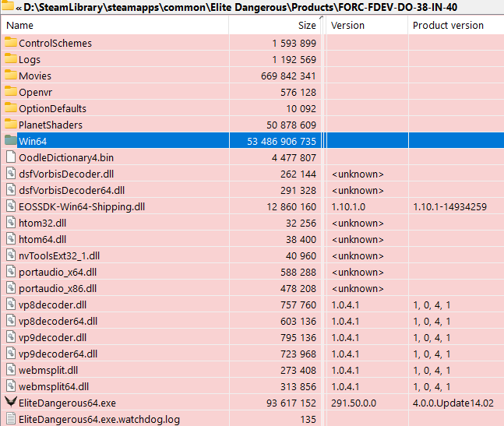Click the dsfVorbisDecoder.dll file icon
The height and width of the screenshot is (426, 504).
(x=11, y=174)
